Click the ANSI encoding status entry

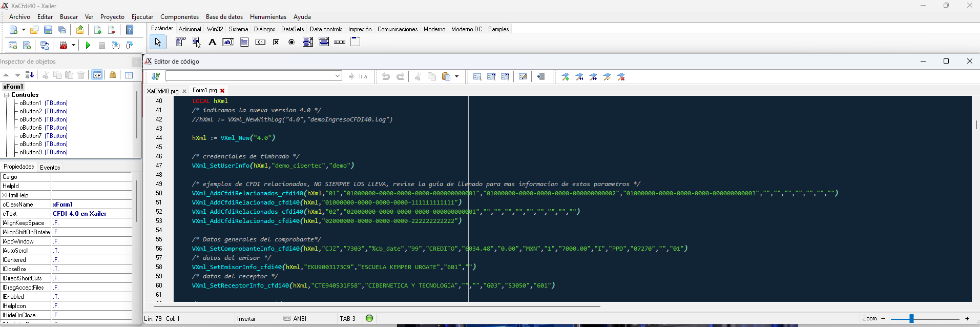[x=295, y=319]
